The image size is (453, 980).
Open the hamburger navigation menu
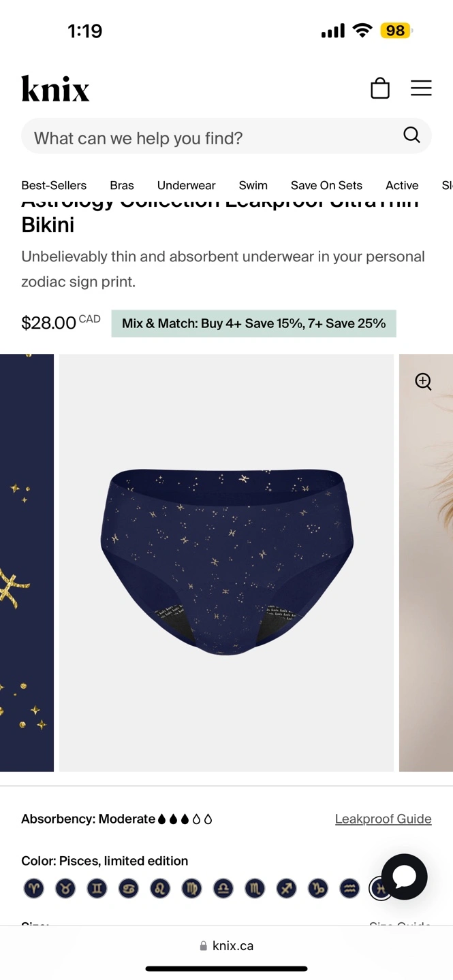tap(421, 88)
